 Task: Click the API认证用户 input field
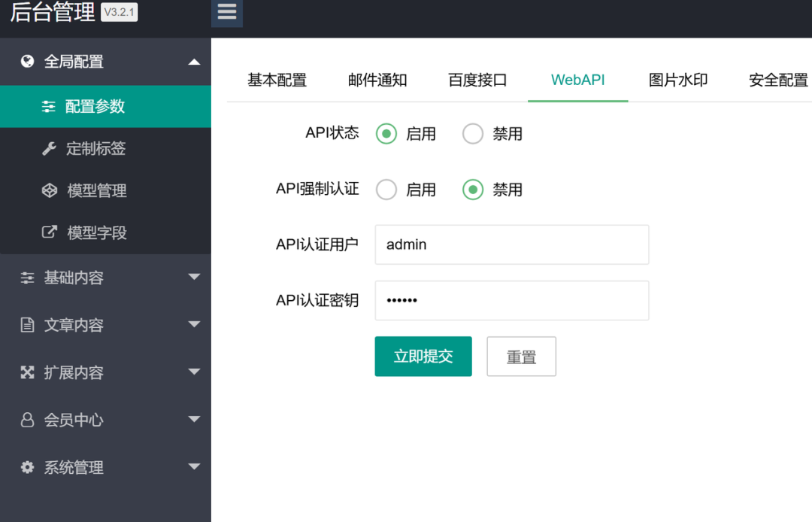coord(511,244)
